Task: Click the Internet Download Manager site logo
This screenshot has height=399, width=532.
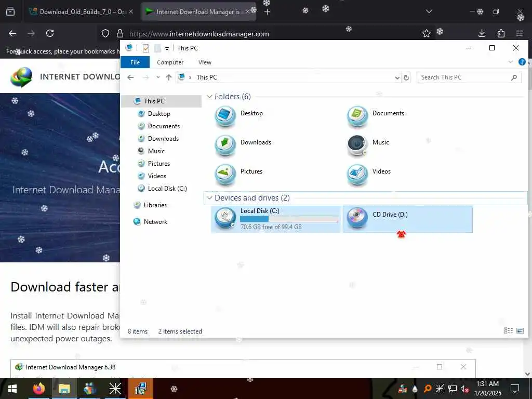Action: (x=21, y=77)
